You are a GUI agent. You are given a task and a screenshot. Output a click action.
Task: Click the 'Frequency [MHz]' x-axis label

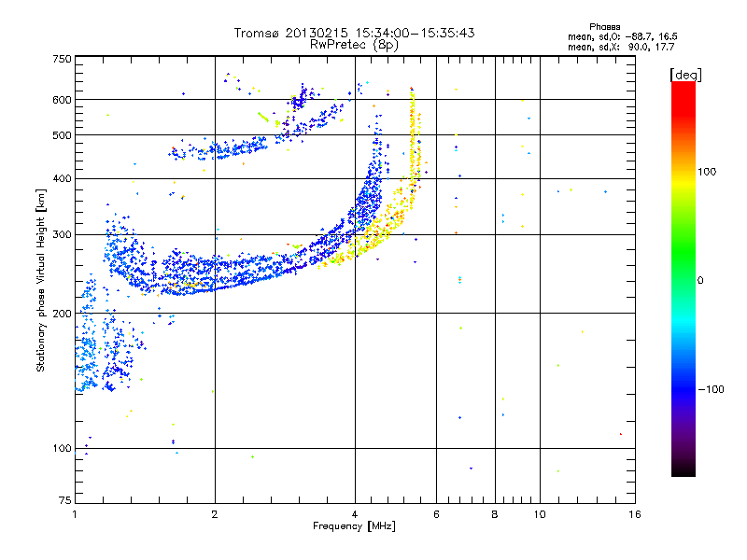[x=354, y=525]
